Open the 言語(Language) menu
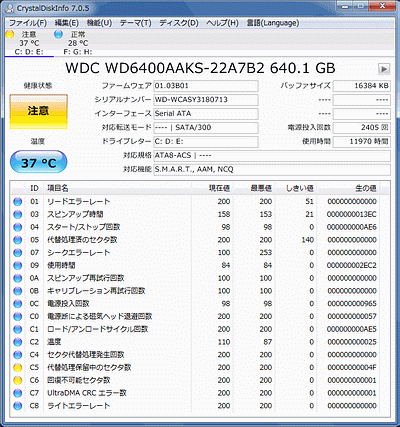This screenshot has height=427, width=400. [273, 23]
